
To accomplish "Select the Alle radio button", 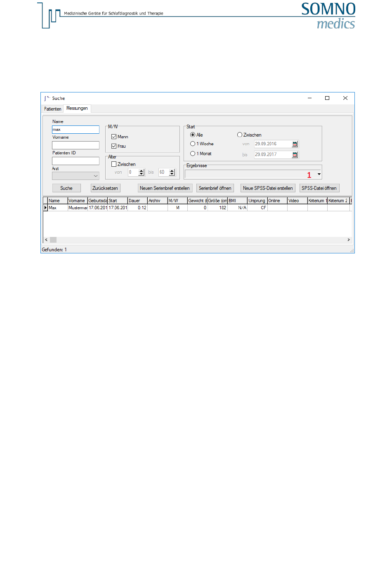I will (x=193, y=135).
